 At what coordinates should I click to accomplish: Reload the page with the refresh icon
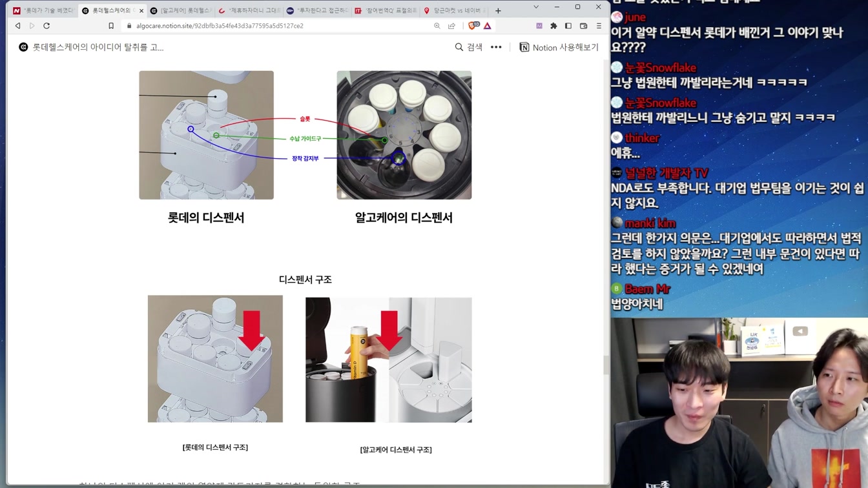click(x=46, y=26)
